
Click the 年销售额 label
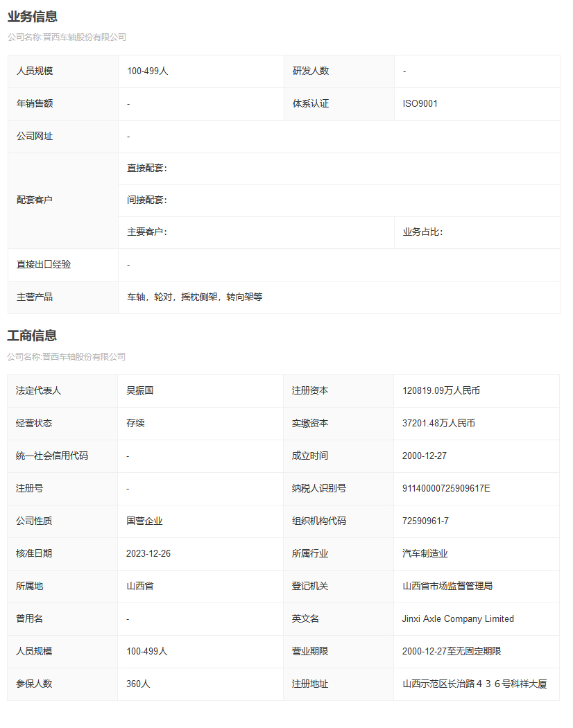35,103
